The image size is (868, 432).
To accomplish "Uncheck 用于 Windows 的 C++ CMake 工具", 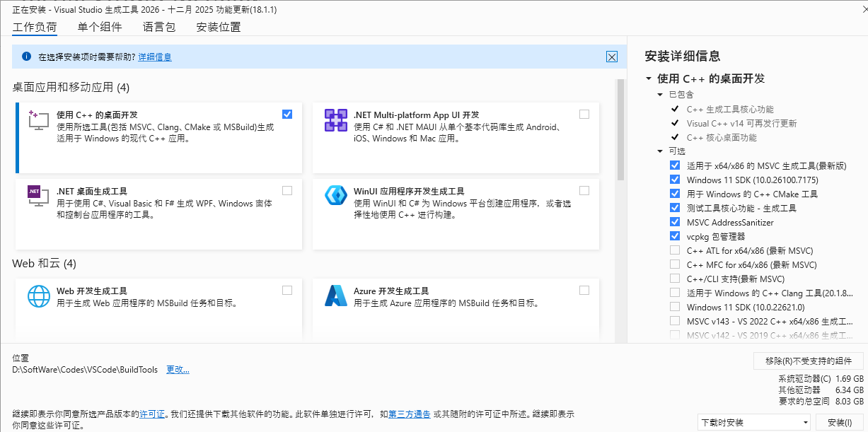I will pyautogui.click(x=675, y=194).
